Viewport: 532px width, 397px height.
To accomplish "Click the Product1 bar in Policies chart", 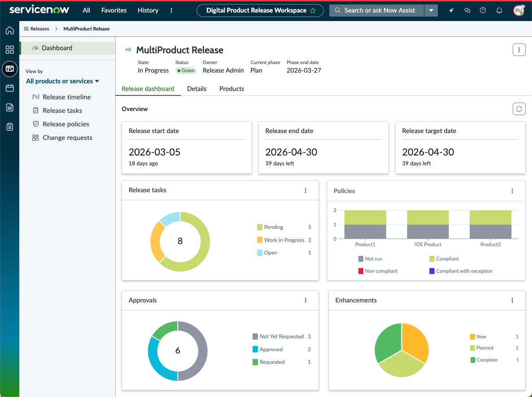I will (365, 224).
